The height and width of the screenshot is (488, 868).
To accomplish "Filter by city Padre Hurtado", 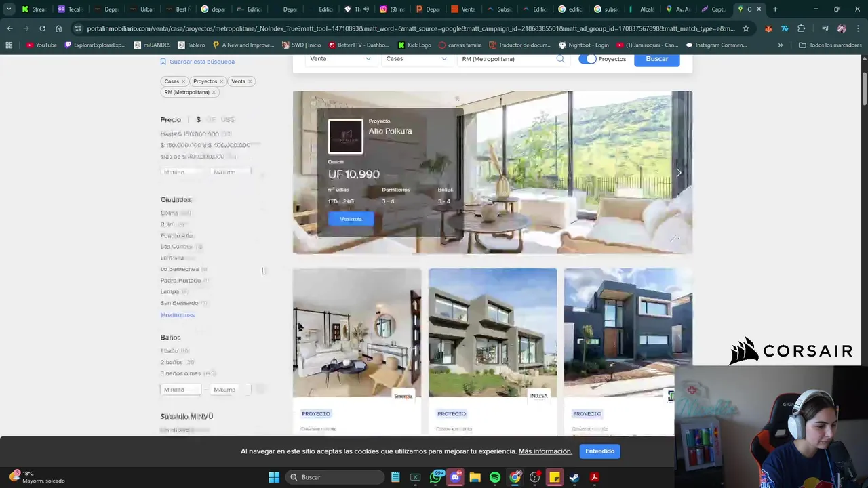I will tap(180, 281).
